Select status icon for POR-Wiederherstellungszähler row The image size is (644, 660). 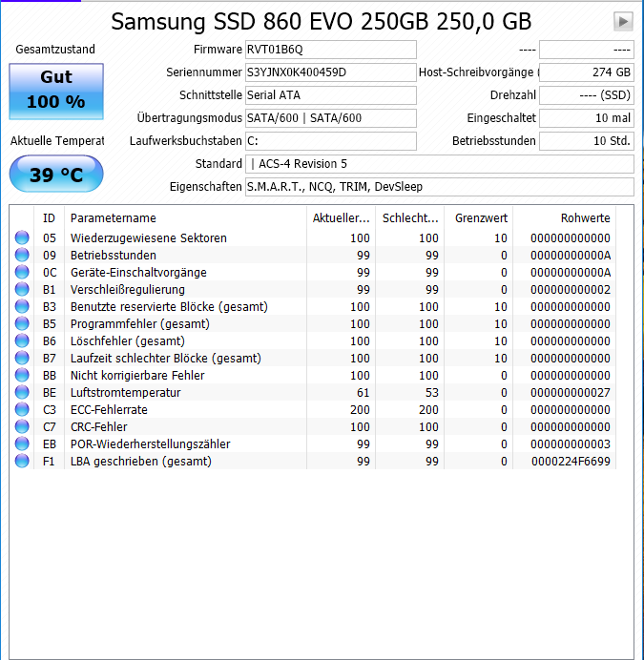(x=22, y=444)
